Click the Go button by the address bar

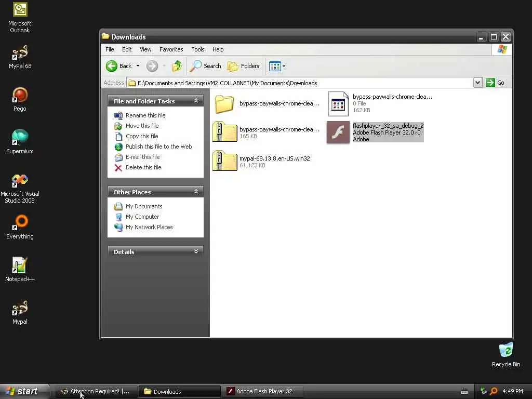click(x=495, y=83)
